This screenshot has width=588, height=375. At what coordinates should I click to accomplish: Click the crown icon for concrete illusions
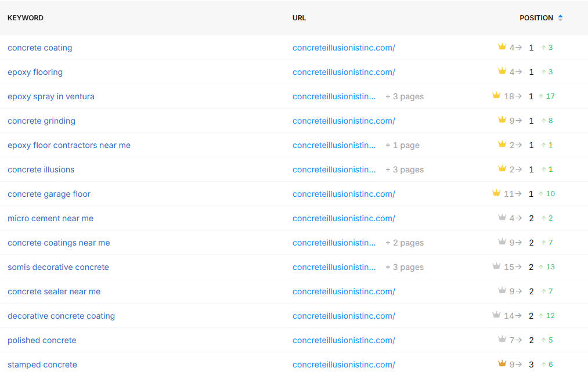(x=502, y=168)
